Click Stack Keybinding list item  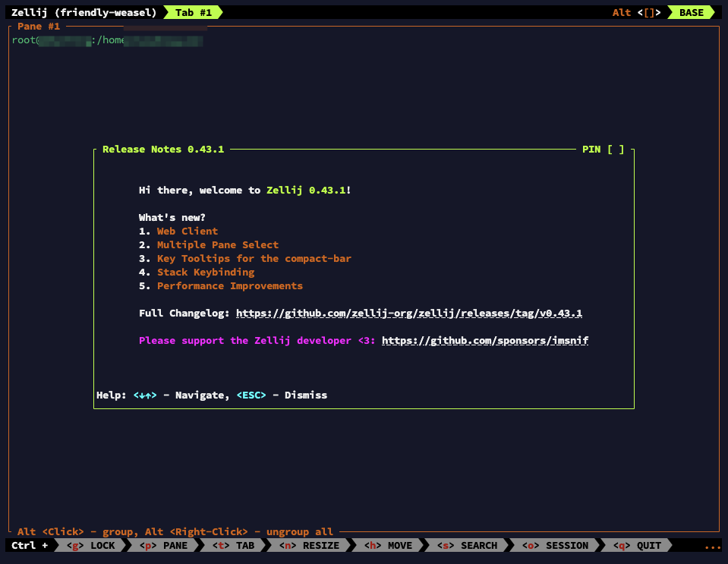[205, 273]
